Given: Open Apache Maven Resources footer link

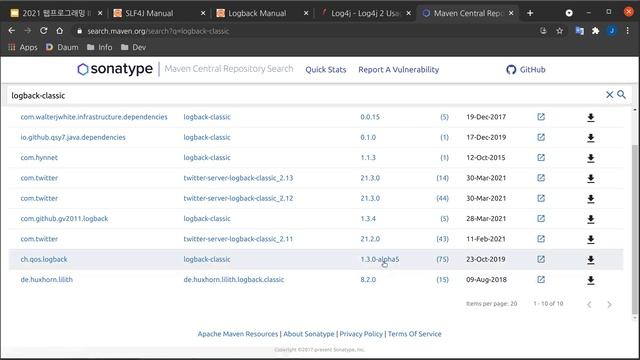Looking at the screenshot, I should 238,334.
